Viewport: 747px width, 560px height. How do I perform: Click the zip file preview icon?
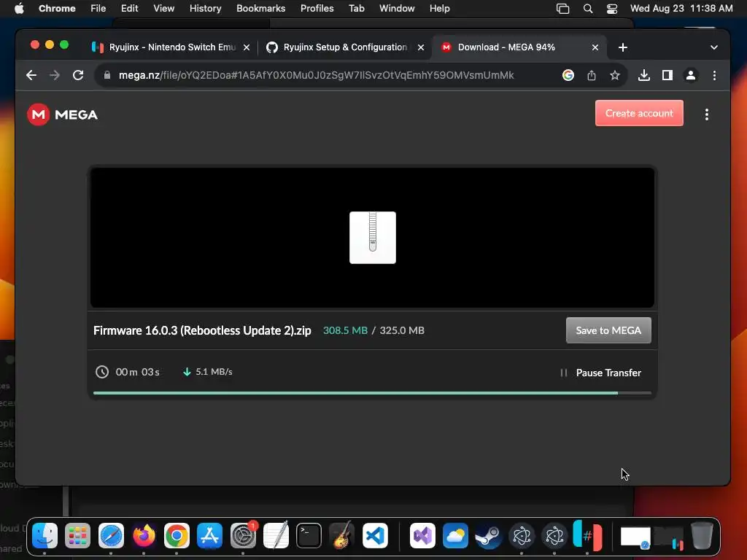[x=373, y=238]
